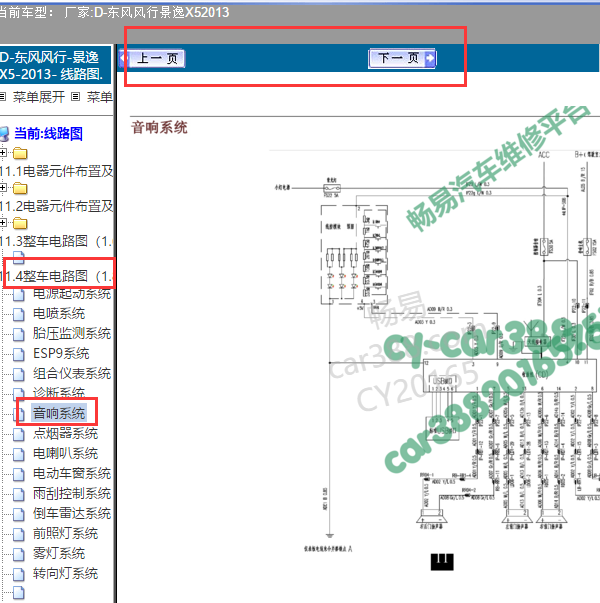The width and height of the screenshot is (600, 603).
Task: Open 雾灯系统 circuit page
Action: (x=59, y=553)
